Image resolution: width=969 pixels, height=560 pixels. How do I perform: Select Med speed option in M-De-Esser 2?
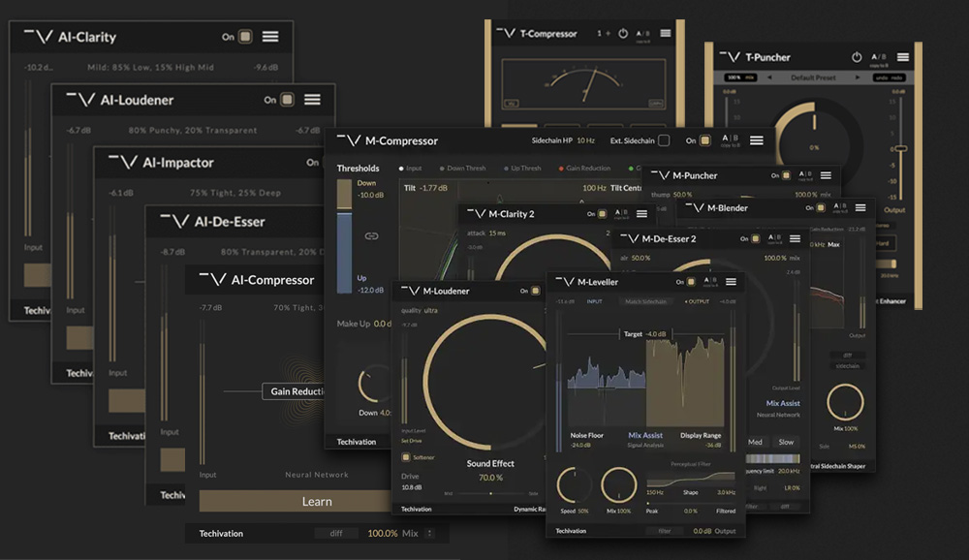[x=755, y=442]
